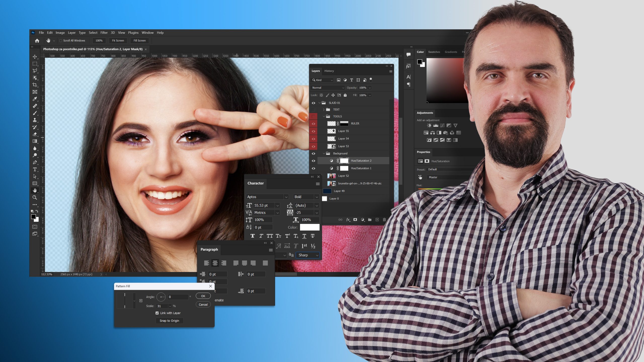Hide the Hue/Saturation 2 adjustment layer

pos(313,161)
